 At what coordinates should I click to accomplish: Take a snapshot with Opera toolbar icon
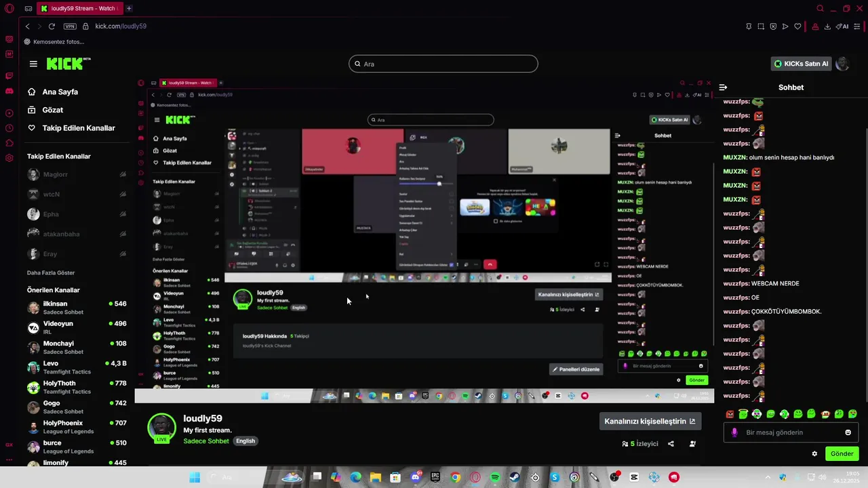point(761,26)
